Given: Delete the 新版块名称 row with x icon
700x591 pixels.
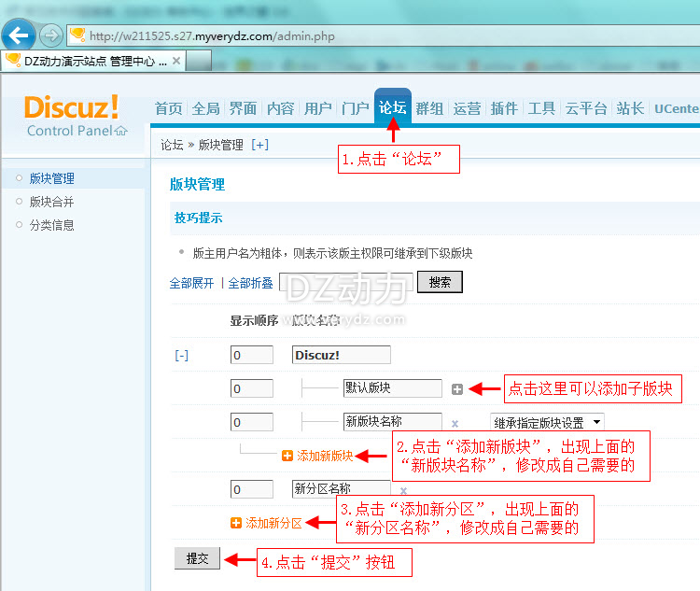Looking at the screenshot, I should [x=455, y=423].
